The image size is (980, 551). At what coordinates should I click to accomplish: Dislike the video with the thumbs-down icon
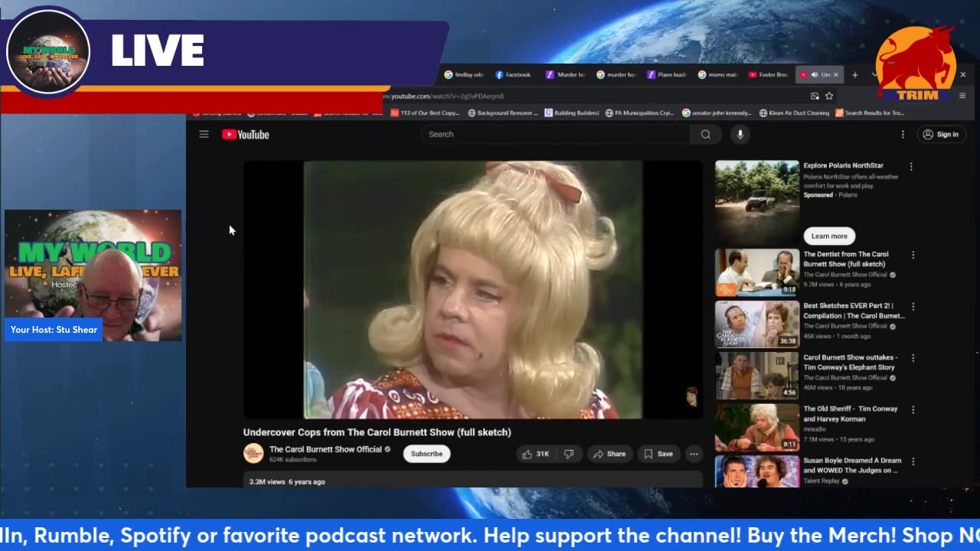(x=569, y=454)
